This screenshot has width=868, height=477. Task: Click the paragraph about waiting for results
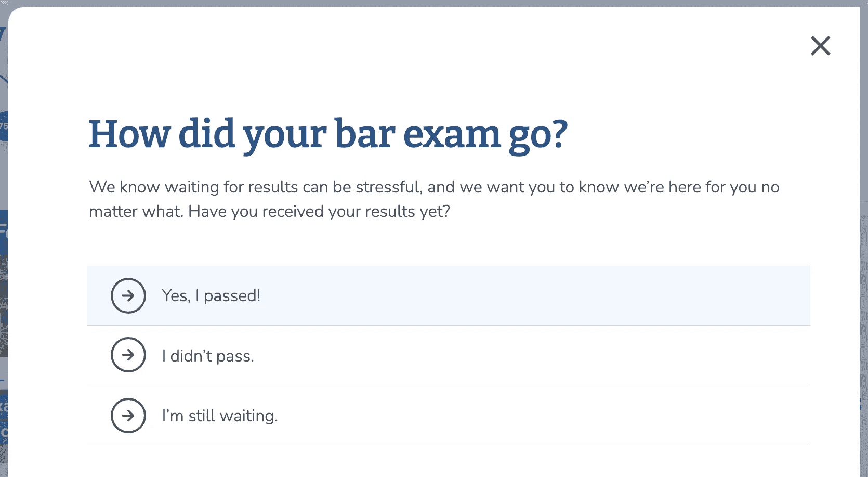pos(434,199)
